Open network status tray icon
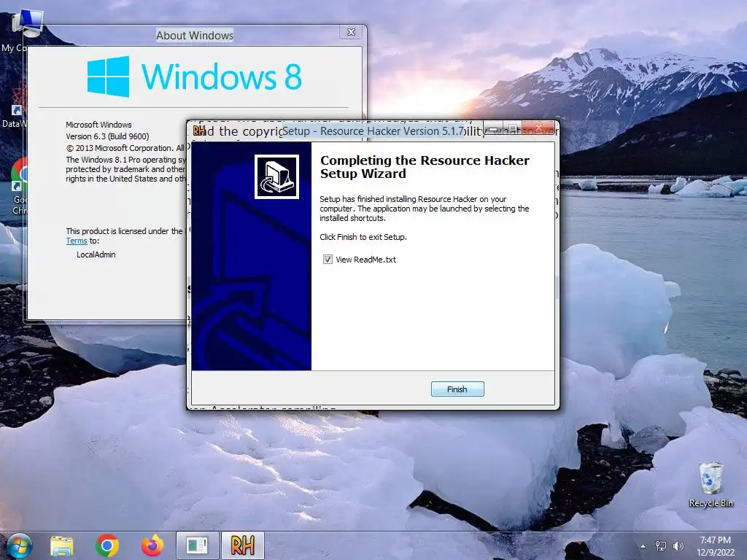Viewport: 747px width, 560px height. 661,546
